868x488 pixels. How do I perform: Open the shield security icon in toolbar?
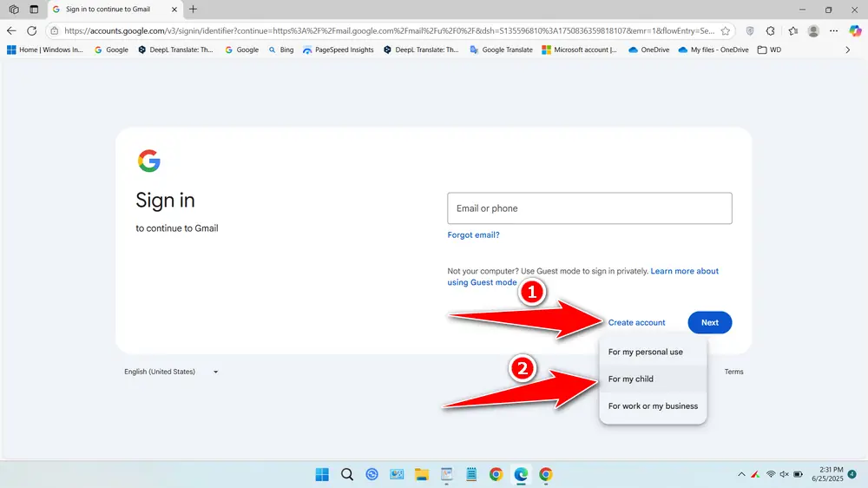(x=750, y=31)
